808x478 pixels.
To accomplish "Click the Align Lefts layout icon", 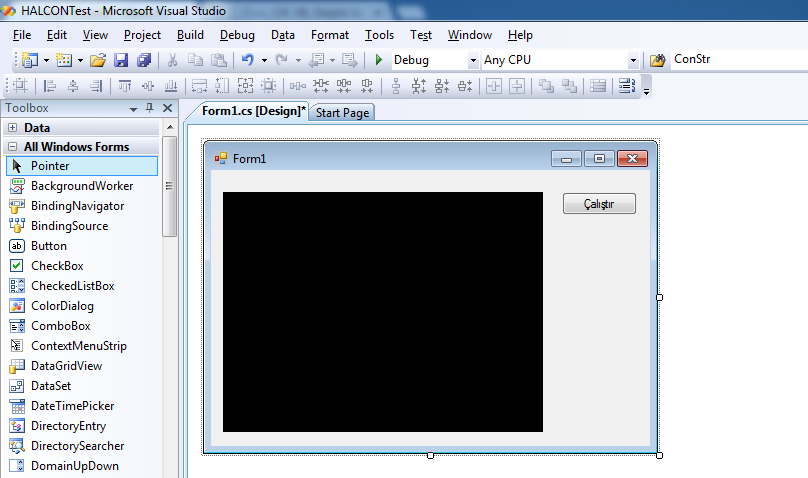I will (x=50, y=86).
